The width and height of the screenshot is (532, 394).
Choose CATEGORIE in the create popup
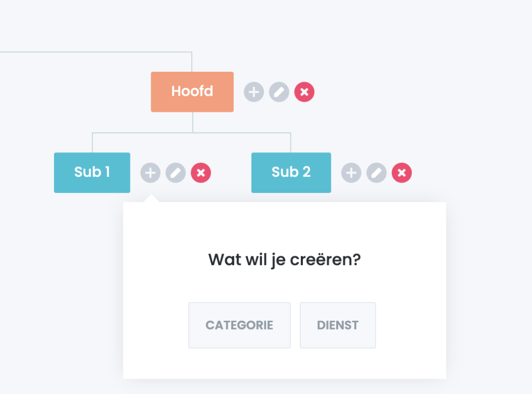click(240, 325)
